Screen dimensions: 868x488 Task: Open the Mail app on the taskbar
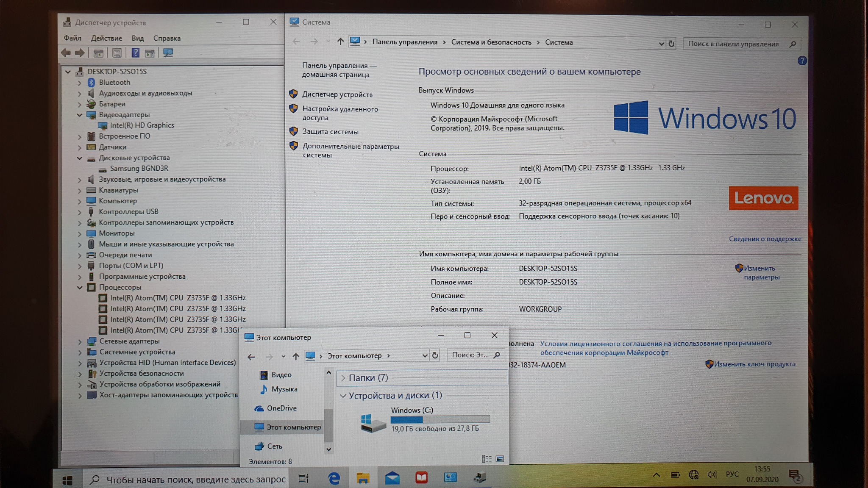[x=392, y=478]
